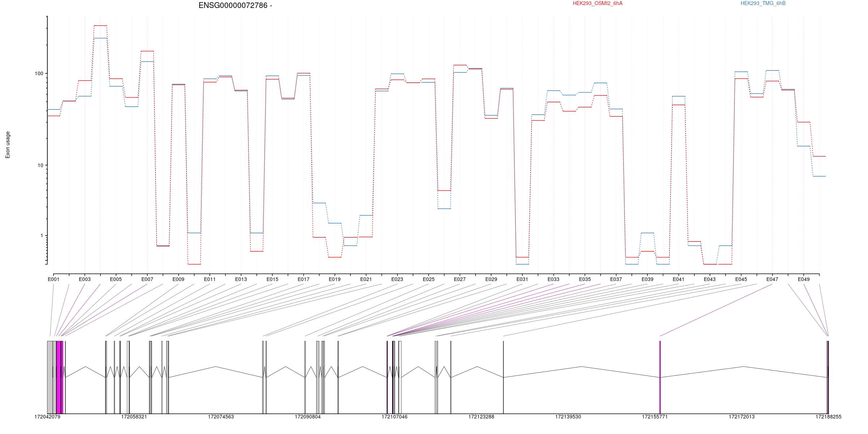This screenshot has height=434, width=868.
Task: Click exon label E005
Action: [x=116, y=279]
